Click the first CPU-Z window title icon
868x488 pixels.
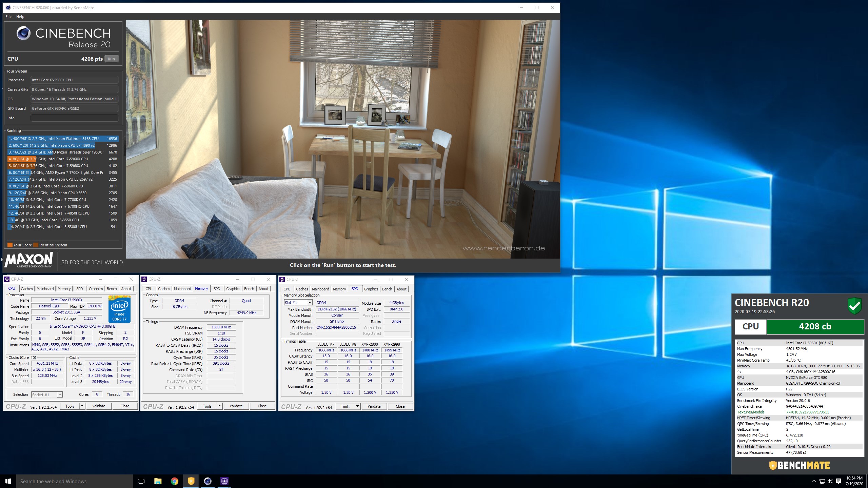coord(7,279)
